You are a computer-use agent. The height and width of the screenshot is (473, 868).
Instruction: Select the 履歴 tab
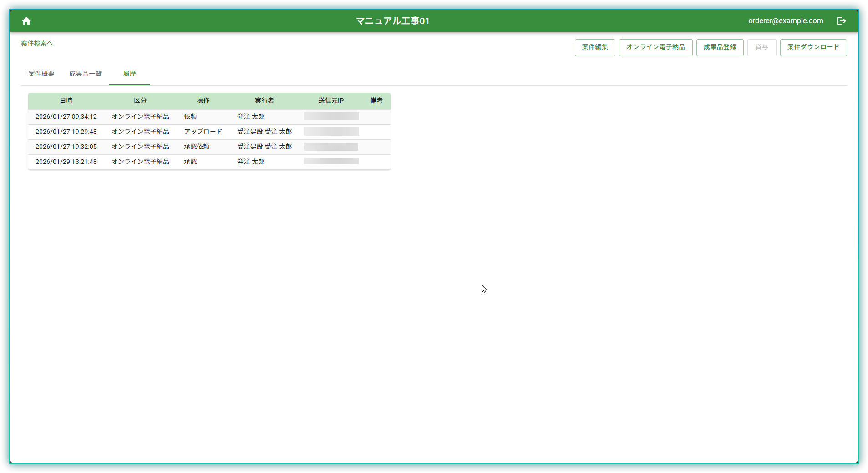coord(130,74)
